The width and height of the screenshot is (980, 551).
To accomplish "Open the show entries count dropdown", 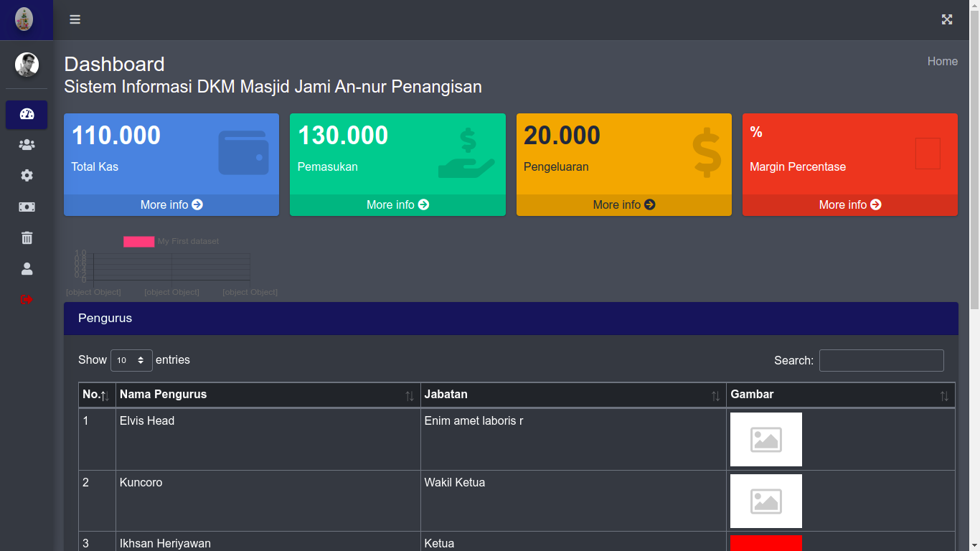I will click(131, 360).
